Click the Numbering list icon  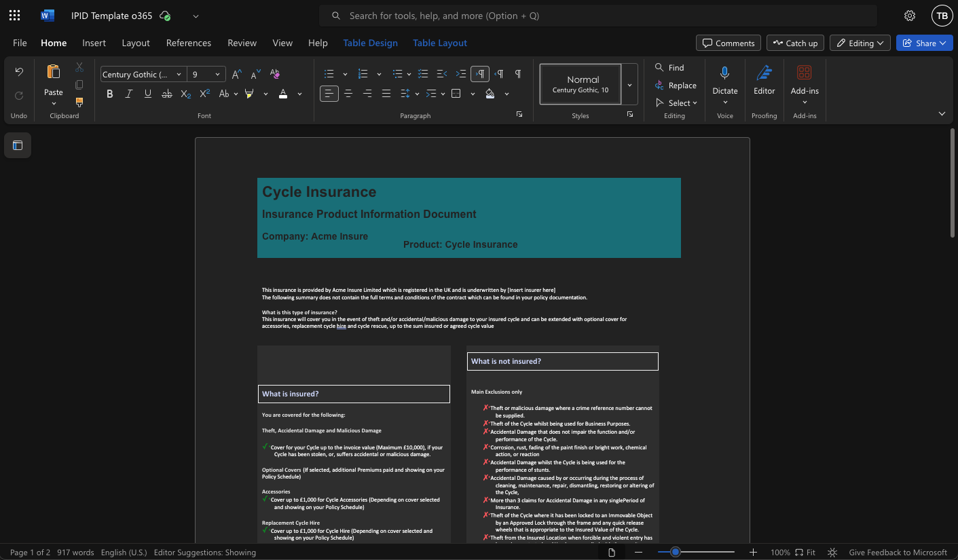363,73
